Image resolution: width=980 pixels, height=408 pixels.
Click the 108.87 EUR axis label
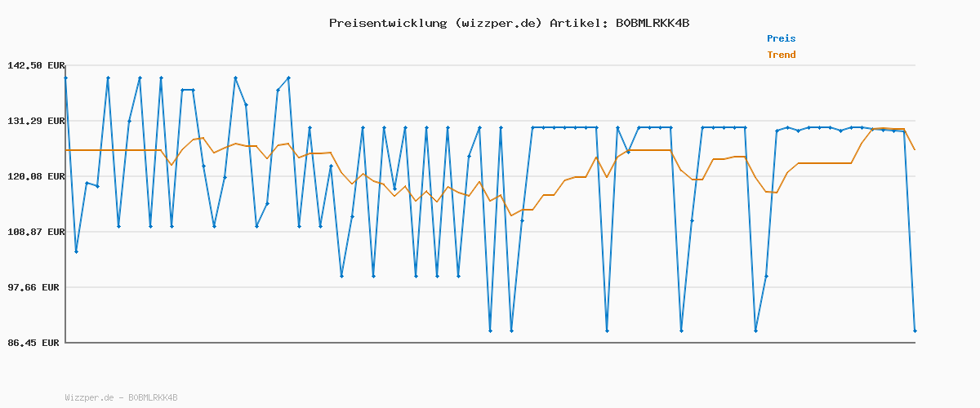tap(36, 232)
